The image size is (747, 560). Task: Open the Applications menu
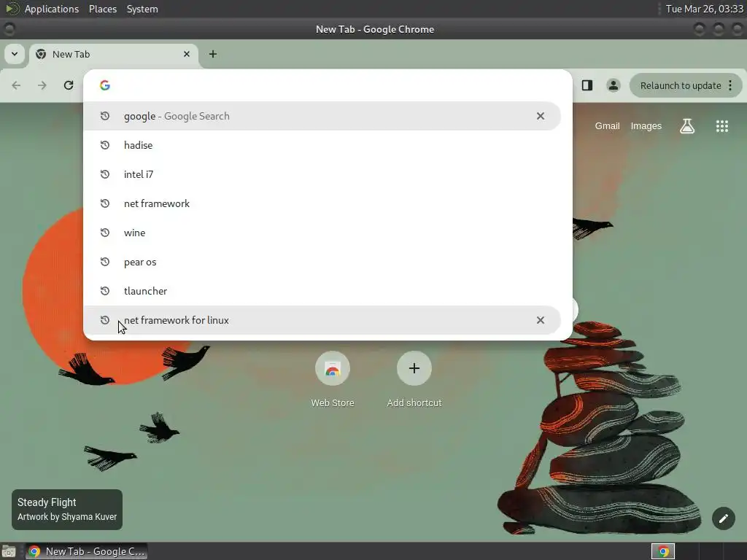tap(52, 9)
